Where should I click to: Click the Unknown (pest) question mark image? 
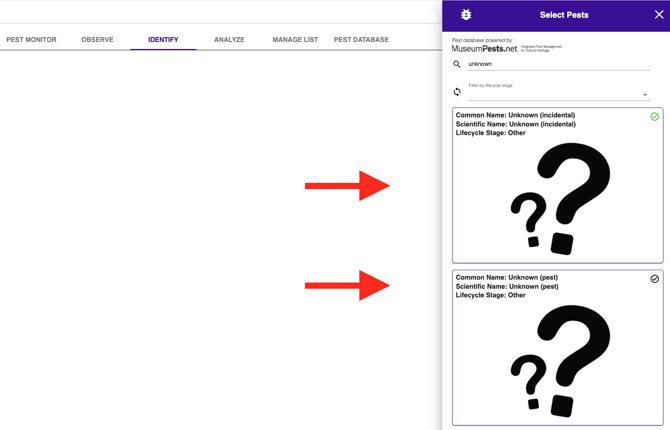(x=559, y=360)
